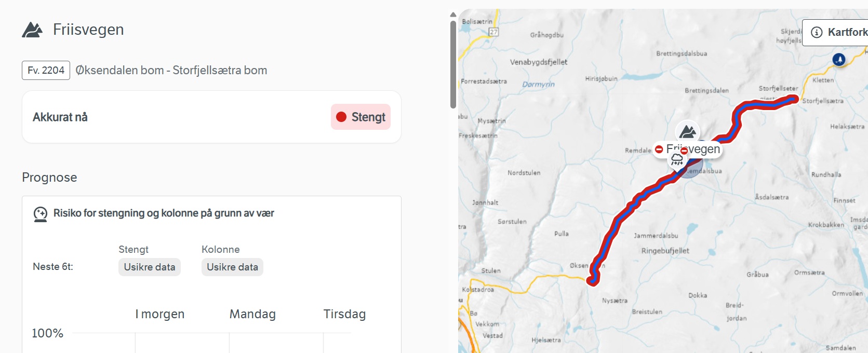Screen dimensions: 868x353
Task: Click road-closed sign left of Friisvegen map label
Action: 659,150
